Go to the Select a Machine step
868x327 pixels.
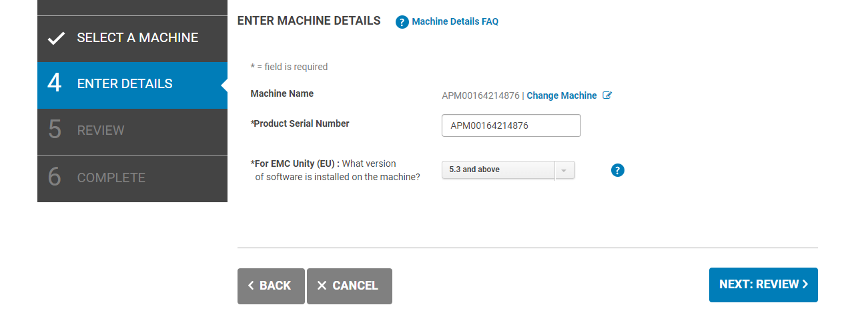(x=137, y=38)
